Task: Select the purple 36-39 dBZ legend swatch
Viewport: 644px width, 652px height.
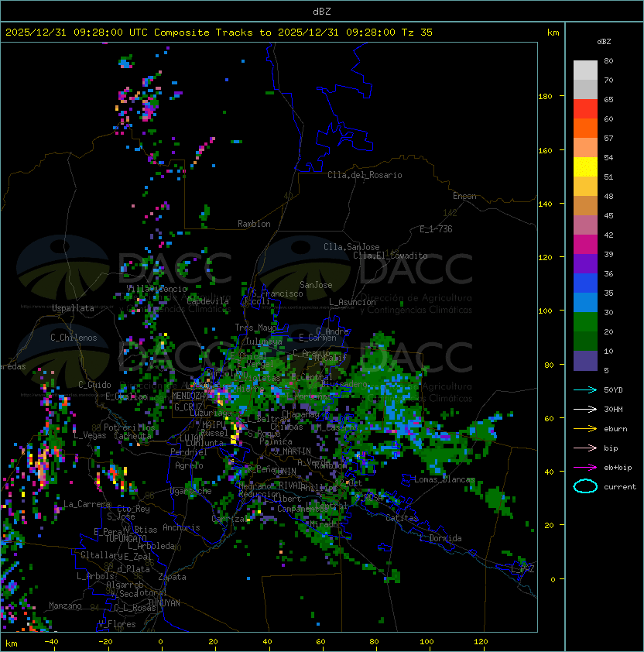Action: pyautogui.click(x=585, y=263)
